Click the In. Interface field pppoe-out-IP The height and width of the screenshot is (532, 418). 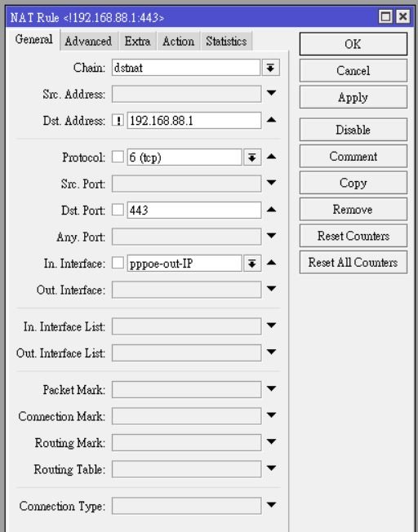[185, 264]
